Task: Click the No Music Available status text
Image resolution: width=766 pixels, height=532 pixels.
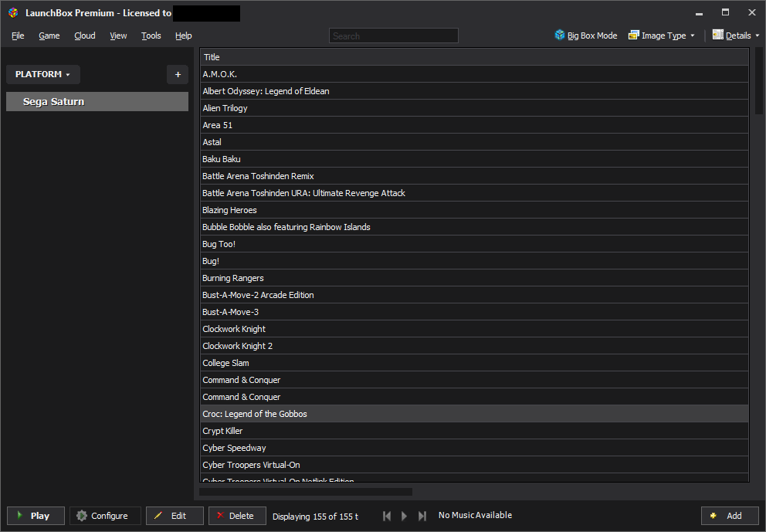Action: tap(476, 515)
